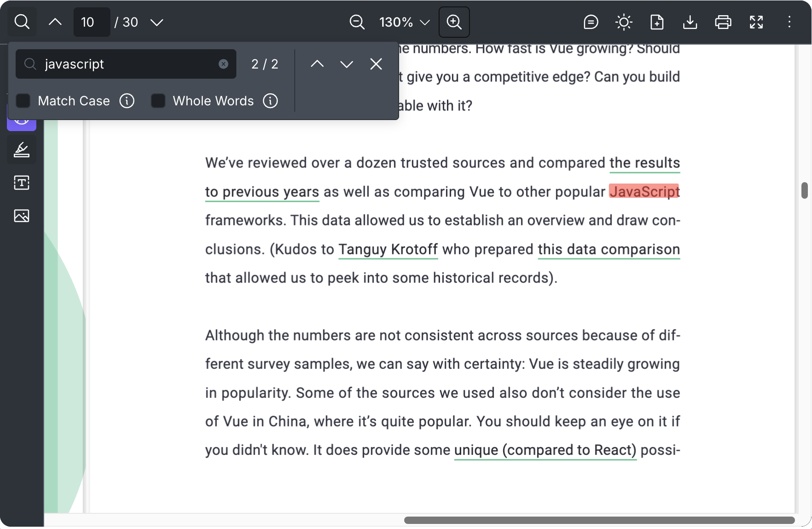Open the comments panel icon
Image resolution: width=812 pixels, height=529 pixels.
pos(590,22)
